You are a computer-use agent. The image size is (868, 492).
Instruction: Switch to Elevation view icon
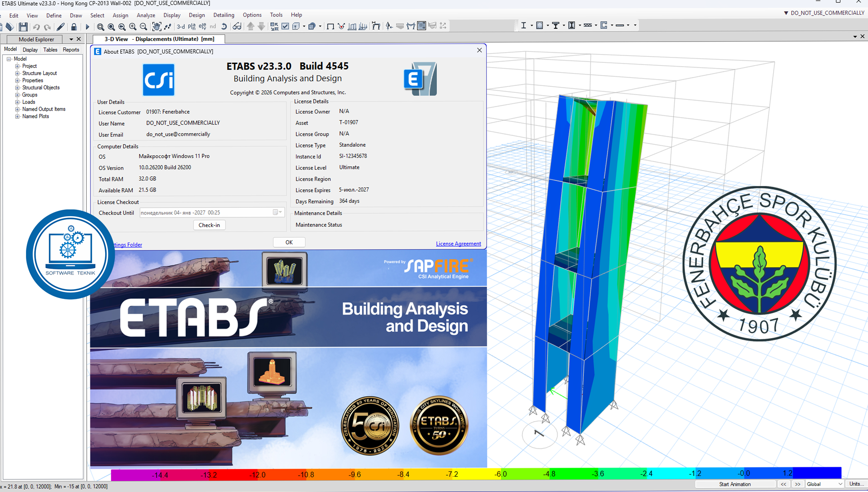click(x=203, y=27)
